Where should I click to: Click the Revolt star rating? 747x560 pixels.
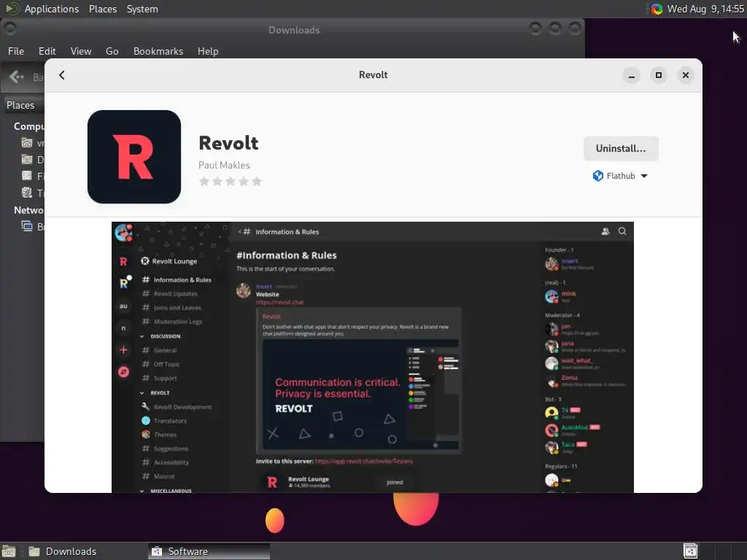tap(231, 182)
